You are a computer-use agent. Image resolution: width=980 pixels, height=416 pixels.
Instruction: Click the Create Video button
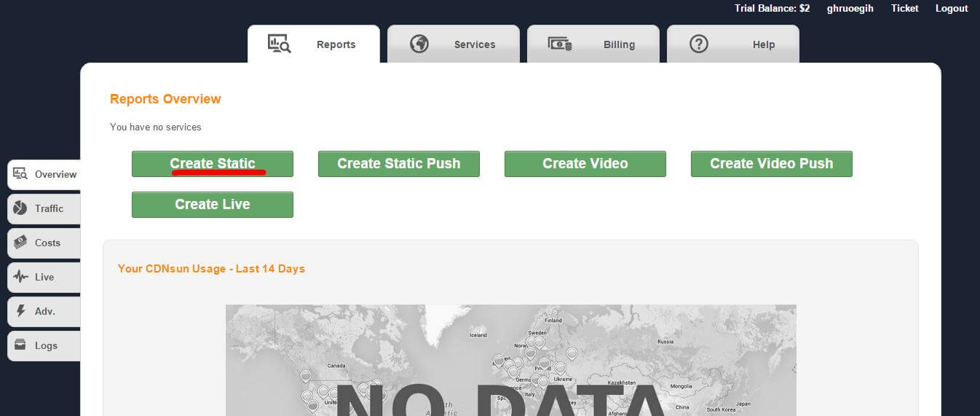click(585, 164)
